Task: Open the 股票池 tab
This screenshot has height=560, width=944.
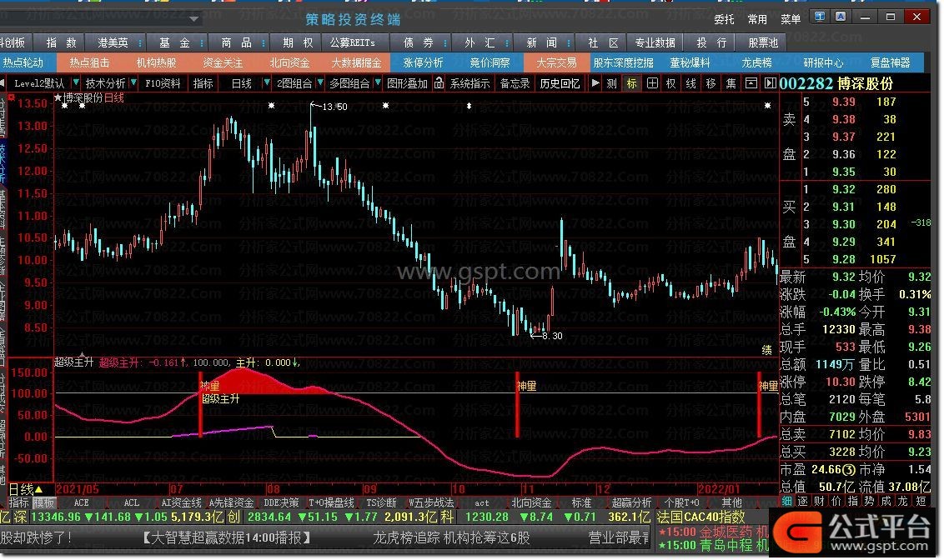Action: (x=763, y=42)
